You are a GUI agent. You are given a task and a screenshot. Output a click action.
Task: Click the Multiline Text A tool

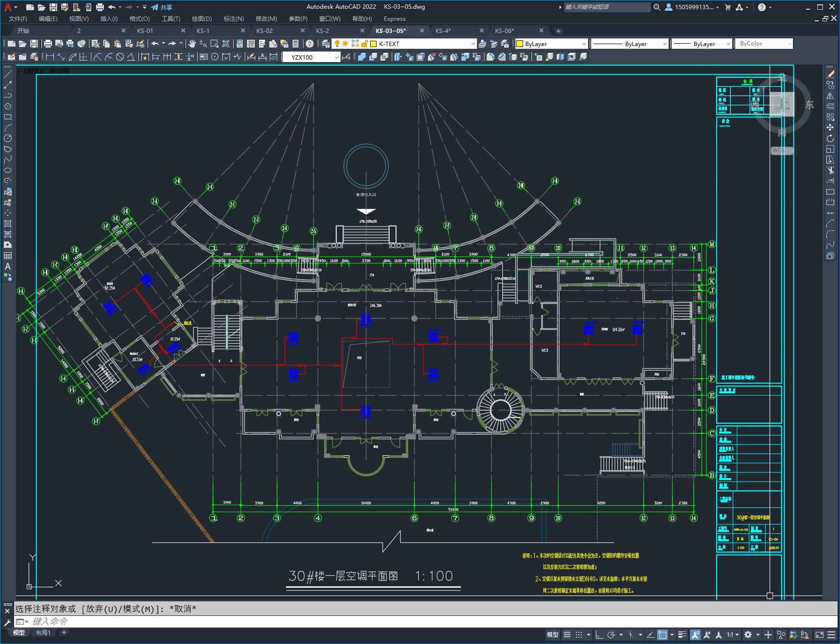(8, 266)
